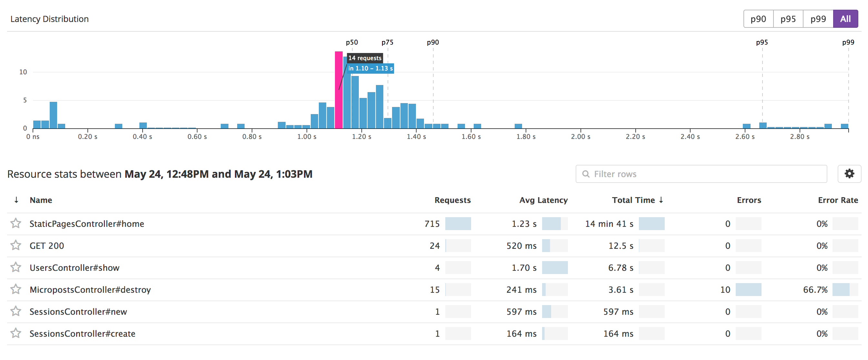
Task: Switch latency view to p90
Action: pos(758,19)
